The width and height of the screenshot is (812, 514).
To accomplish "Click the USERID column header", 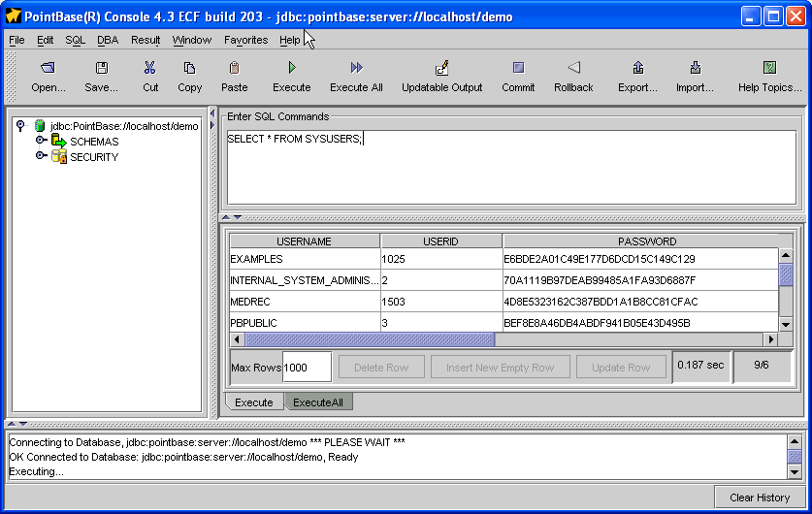I will point(440,241).
